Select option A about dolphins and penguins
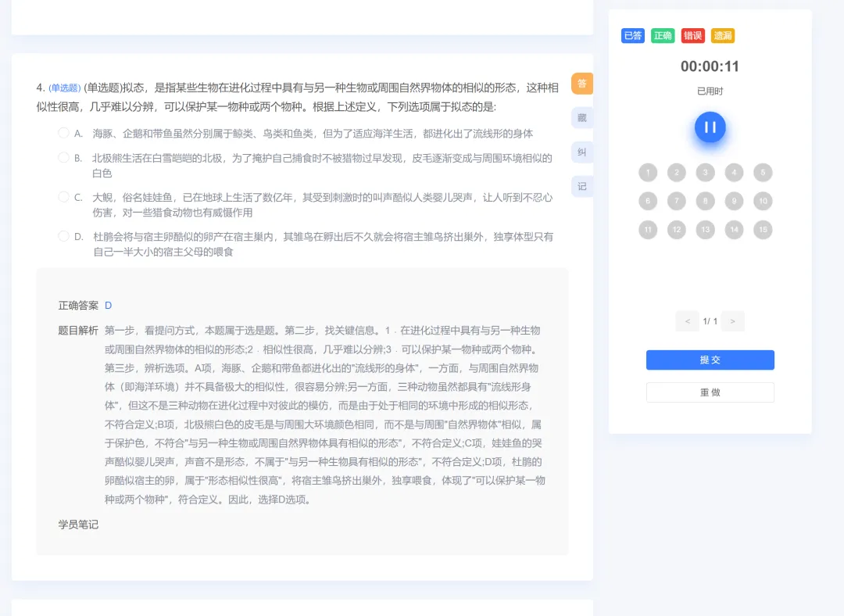The width and height of the screenshot is (844, 616). click(x=63, y=133)
